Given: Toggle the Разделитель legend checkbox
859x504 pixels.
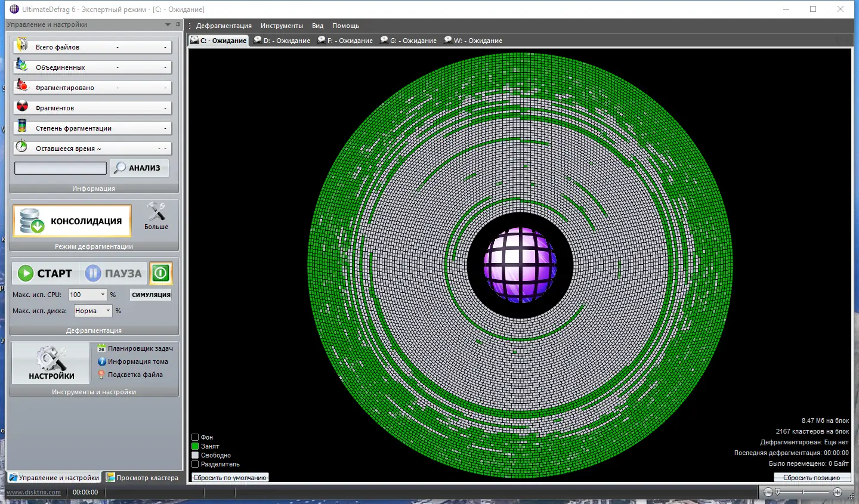Looking at the screenshot, I should tap(195, 464).
